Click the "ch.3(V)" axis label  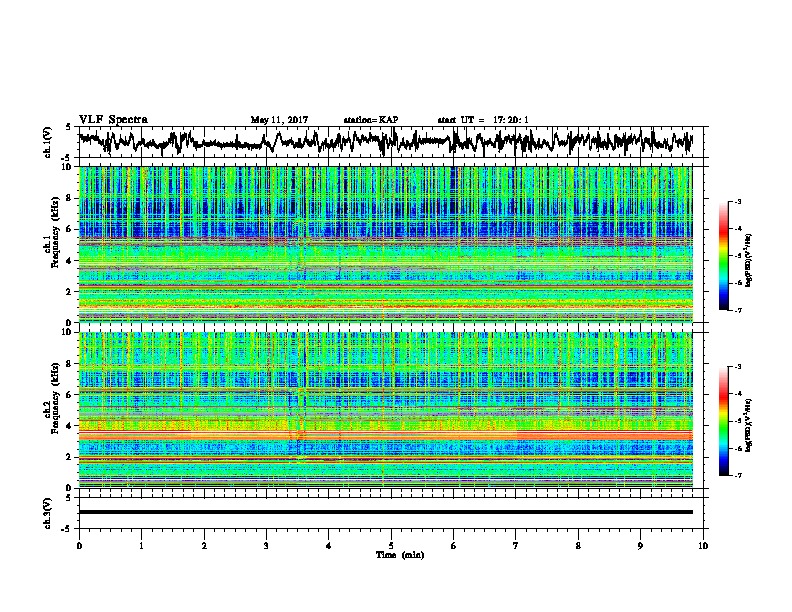48,514
